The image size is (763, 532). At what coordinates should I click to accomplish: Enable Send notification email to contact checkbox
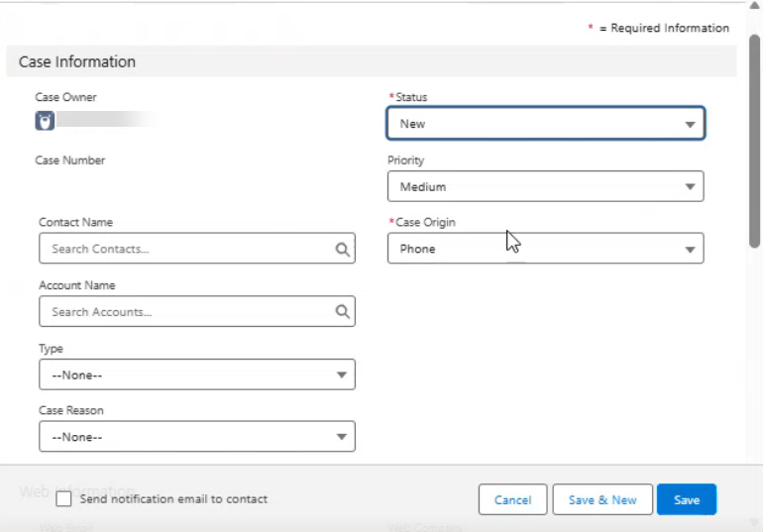(x=63, y=499)
